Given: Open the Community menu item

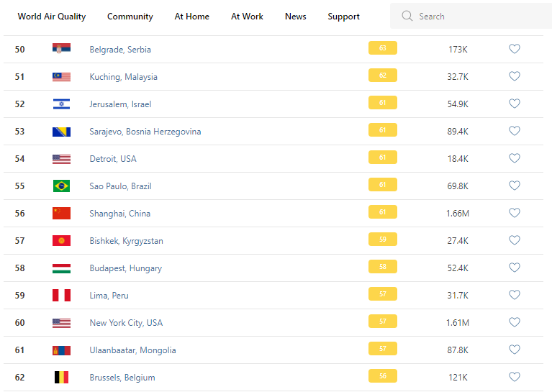Looking at the screenshot, I should pos(130,17).
